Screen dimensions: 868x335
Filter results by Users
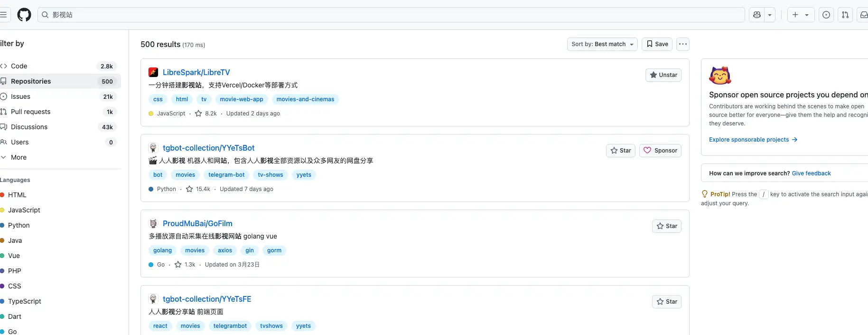click(x=60, y=142)
